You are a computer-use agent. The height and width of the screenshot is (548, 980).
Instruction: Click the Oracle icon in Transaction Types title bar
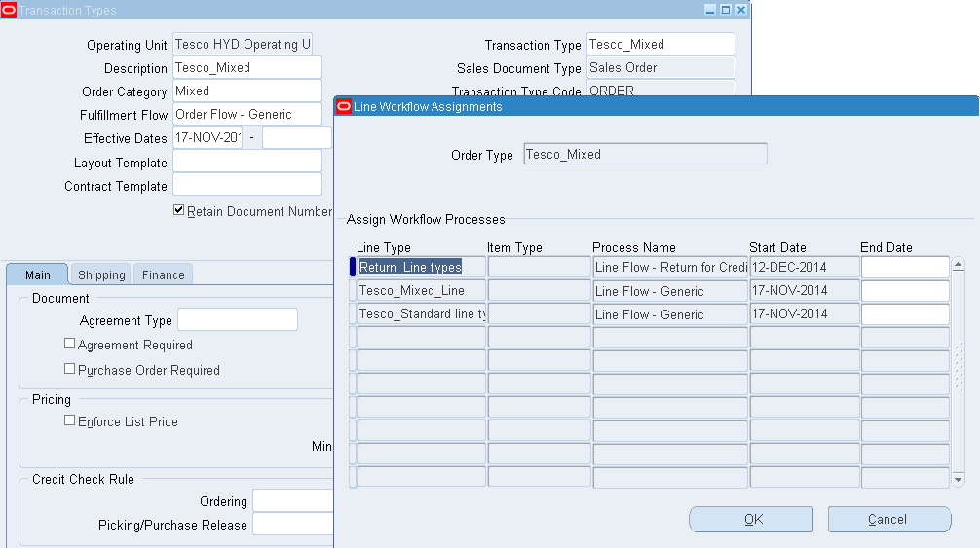pos(8,10)
